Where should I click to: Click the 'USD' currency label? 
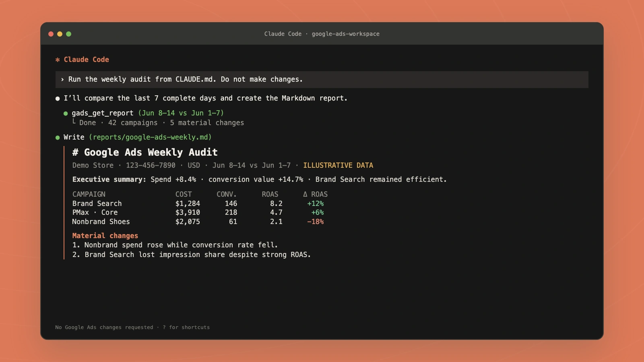click(x=194, y=165)
